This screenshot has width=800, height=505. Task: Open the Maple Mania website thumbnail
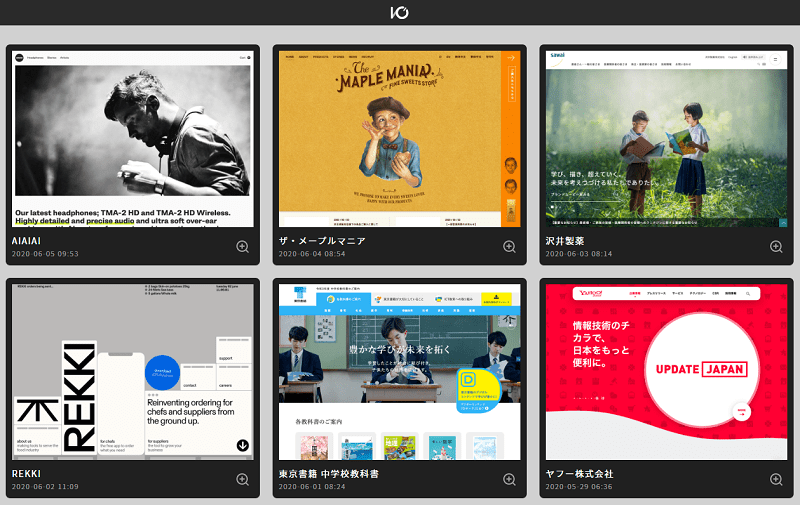click(399, 139)
